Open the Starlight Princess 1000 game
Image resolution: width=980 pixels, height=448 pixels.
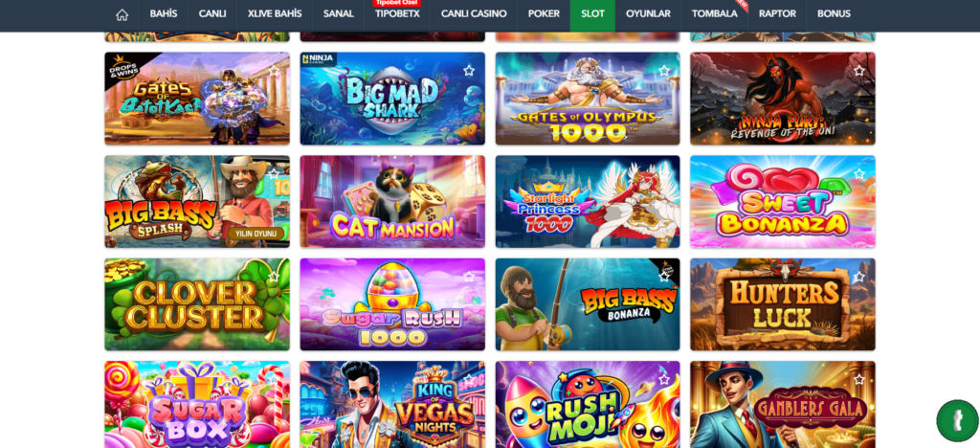(x=588, y=201)
